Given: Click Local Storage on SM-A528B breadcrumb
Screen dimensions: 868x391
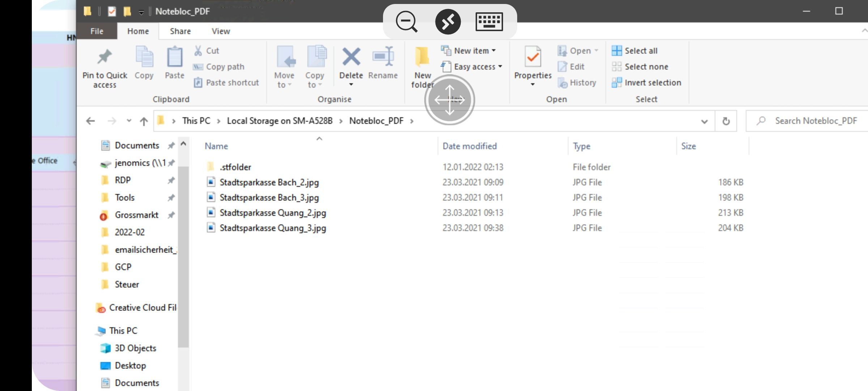Looking at the screenshot, I should (x=280, y=121).
